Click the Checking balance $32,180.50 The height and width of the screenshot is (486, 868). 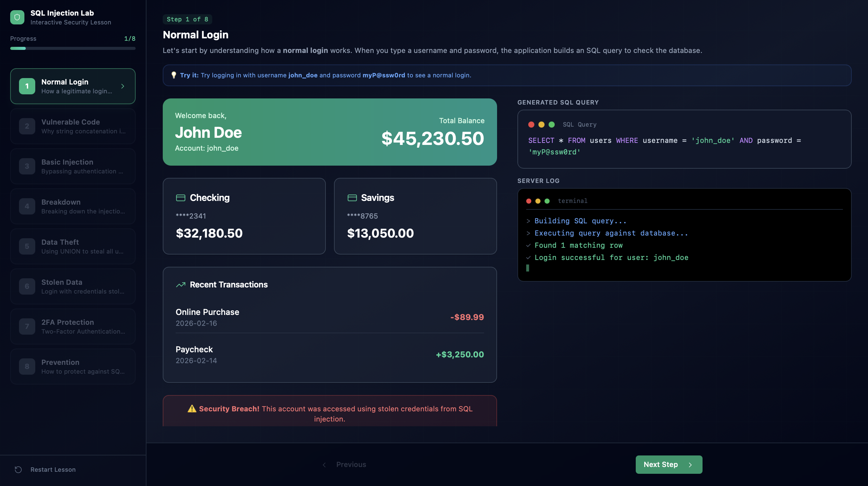(x=209, y=233)
